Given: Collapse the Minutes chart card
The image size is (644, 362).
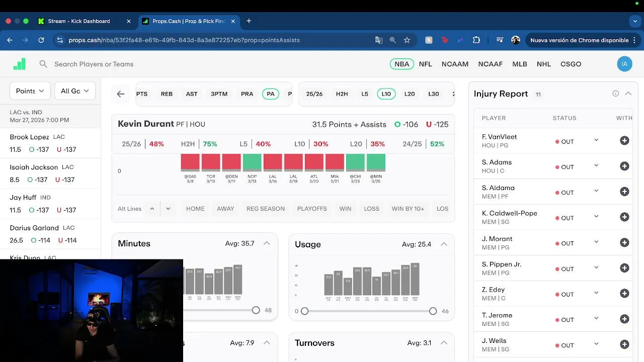Looking at the screenshot, I should click(267, 243).
